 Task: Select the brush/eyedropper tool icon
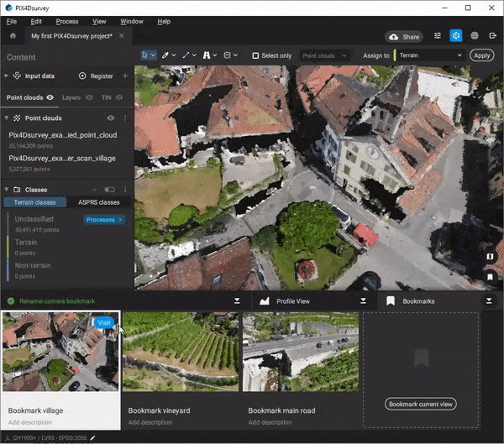[x=165, y=55]
